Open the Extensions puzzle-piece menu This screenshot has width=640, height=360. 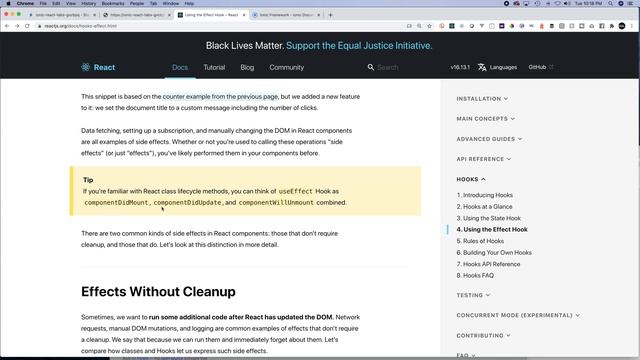[611, 26]
